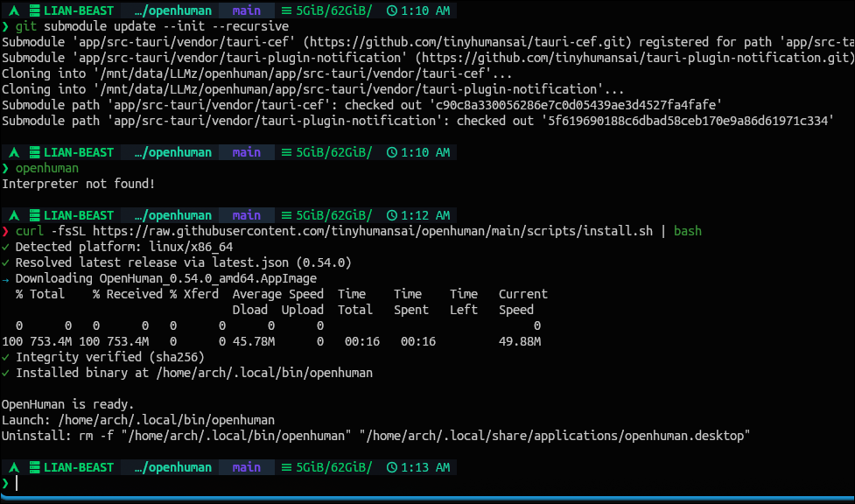Image resolution: width=855 pixels, height=504 pixels.
Task: Click Integrity verified (sha256) text
Action: 110,357
